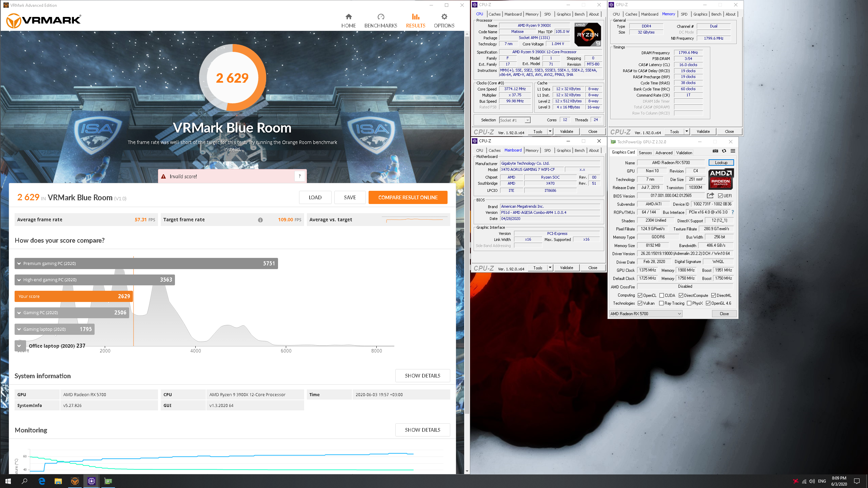
Task: Toggle Ray Tracing checkbox
Action: 661,303
